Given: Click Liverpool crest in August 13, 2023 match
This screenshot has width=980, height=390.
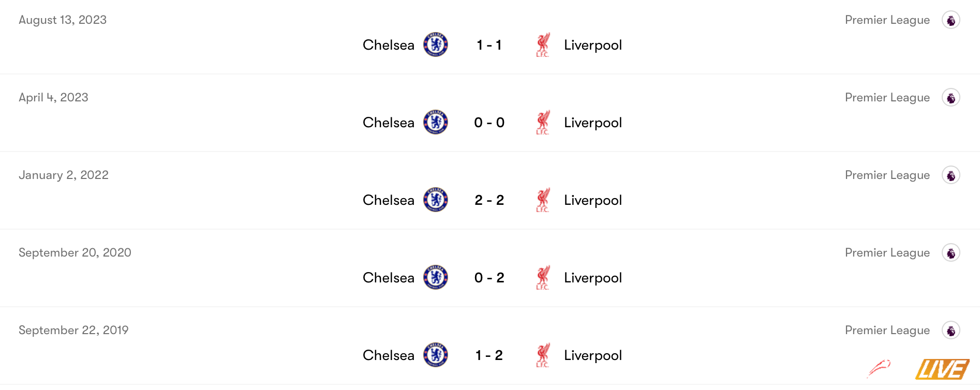Looking at the screenshot, I should pyautogui.click(x=543, y=44).
